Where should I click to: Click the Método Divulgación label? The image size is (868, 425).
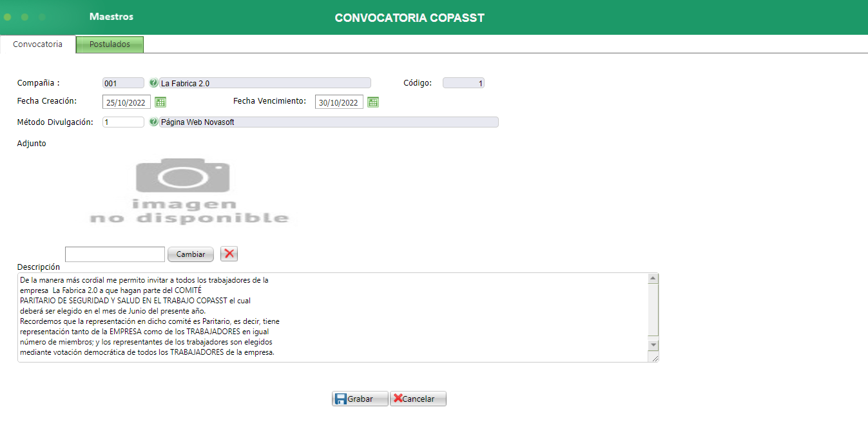tap(55, 122)
